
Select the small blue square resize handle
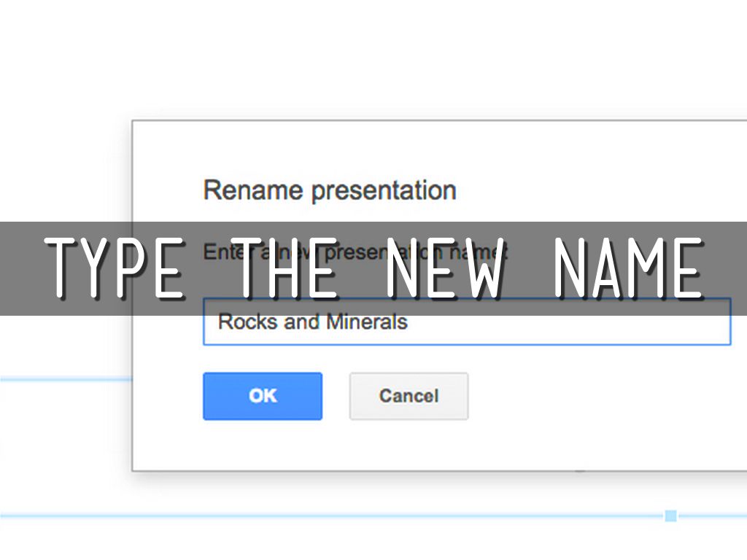(x=670, y=516)
